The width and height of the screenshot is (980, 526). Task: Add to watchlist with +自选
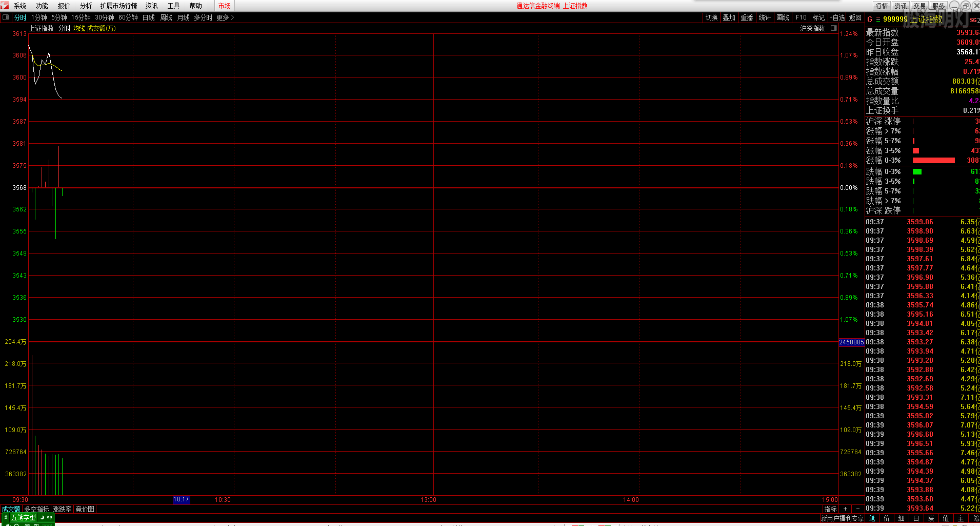tap(837, 17)
